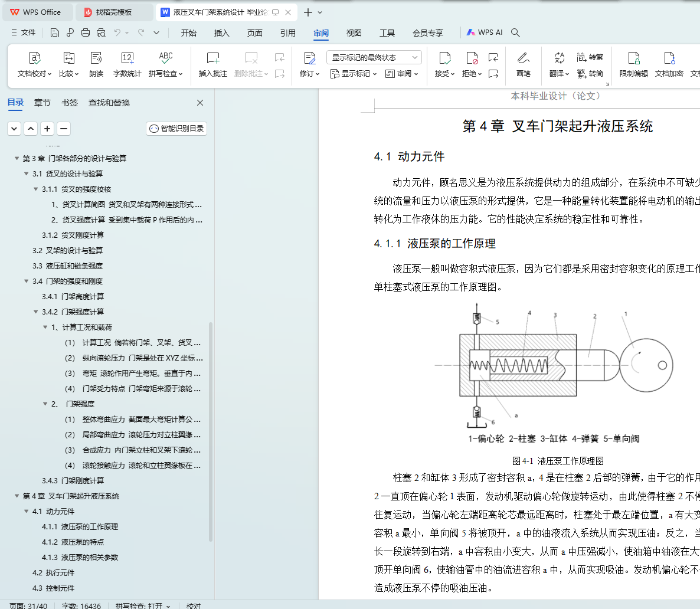Screen dimensions: 700x609
Task: Click the outline pane vertical scrollbar
Action: [210, 432]
